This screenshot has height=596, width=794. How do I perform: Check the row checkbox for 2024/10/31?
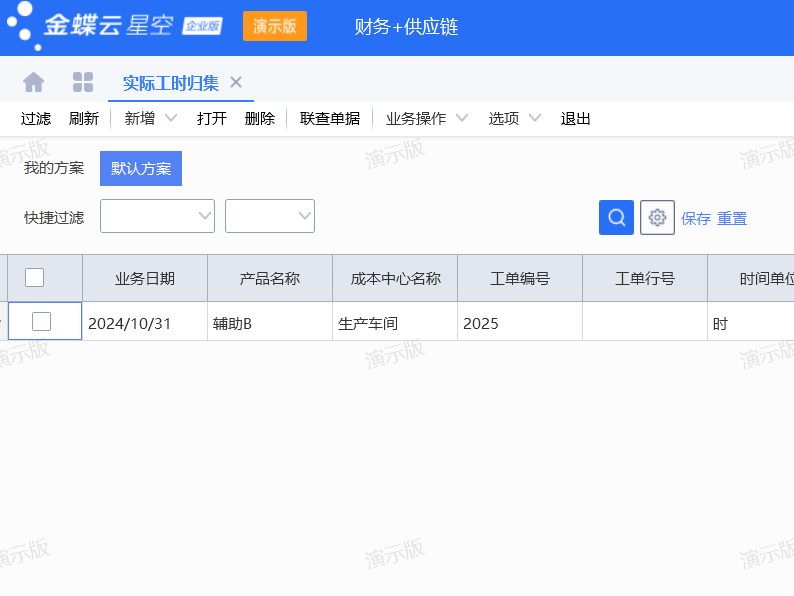42,322
